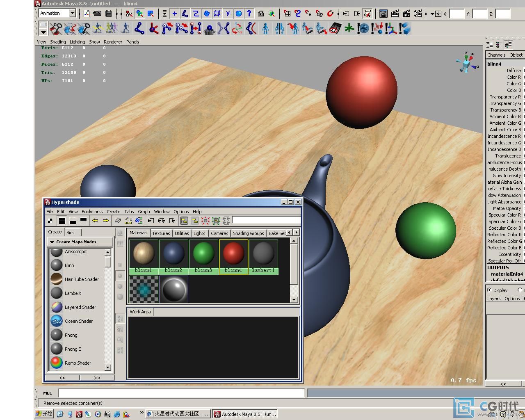Open Render Settings icon
Image resolution: width=525 pixels, height=420 pixels.
click(x=418, y=14)
